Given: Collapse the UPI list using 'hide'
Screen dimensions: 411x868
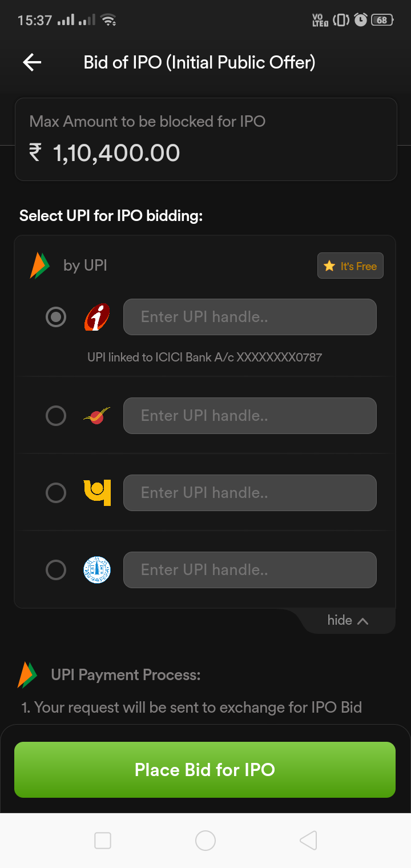Looking at the screenshot, I should tap(348, 621).
